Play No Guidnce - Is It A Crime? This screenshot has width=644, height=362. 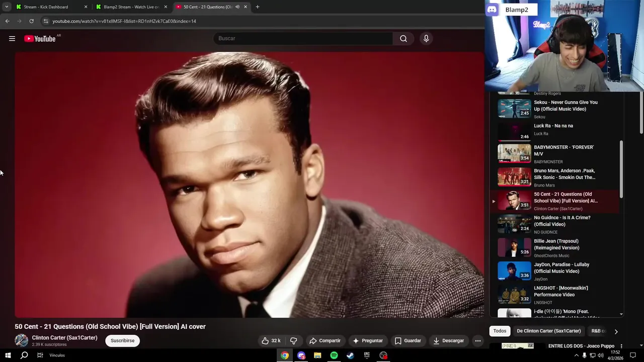tap(553, 224)
